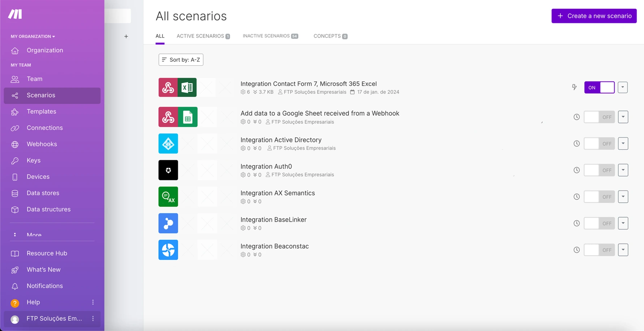This screenshot has width=644, height=331.
Task: Click schedule clock icon for Integration Active Directory
Action: [576, 144]
